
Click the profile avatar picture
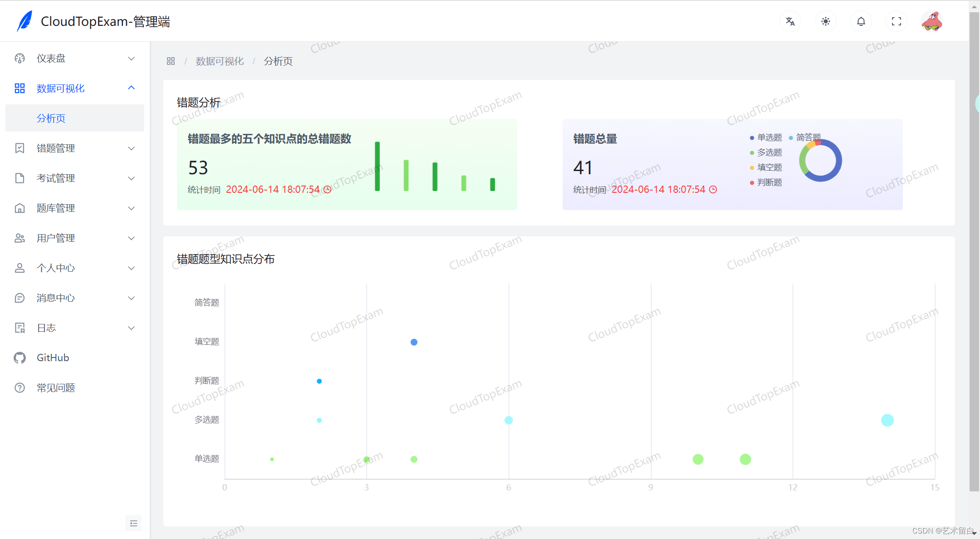click(x=932, y=21)
